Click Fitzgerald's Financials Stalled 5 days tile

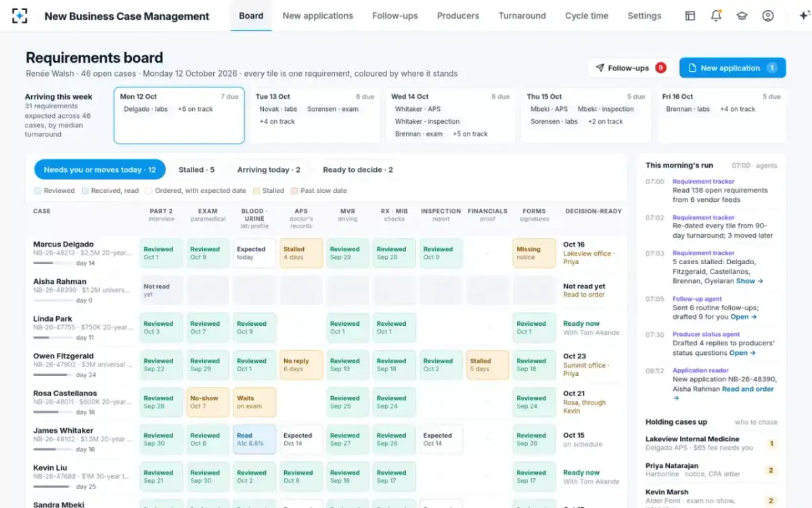pos(488,364)
